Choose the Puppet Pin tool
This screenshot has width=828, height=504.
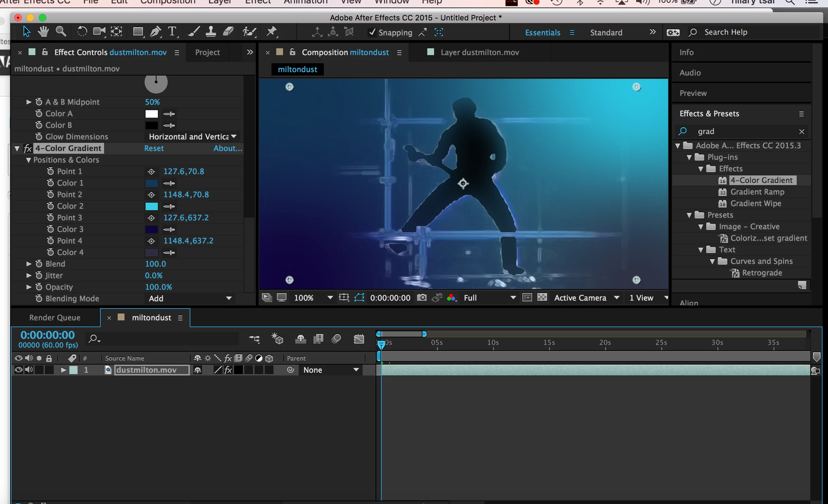pos(271,32)
